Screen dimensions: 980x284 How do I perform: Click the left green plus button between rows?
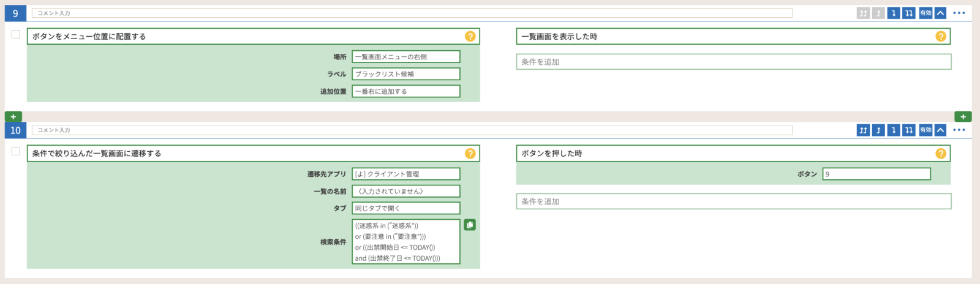click(x=13, y=116)
